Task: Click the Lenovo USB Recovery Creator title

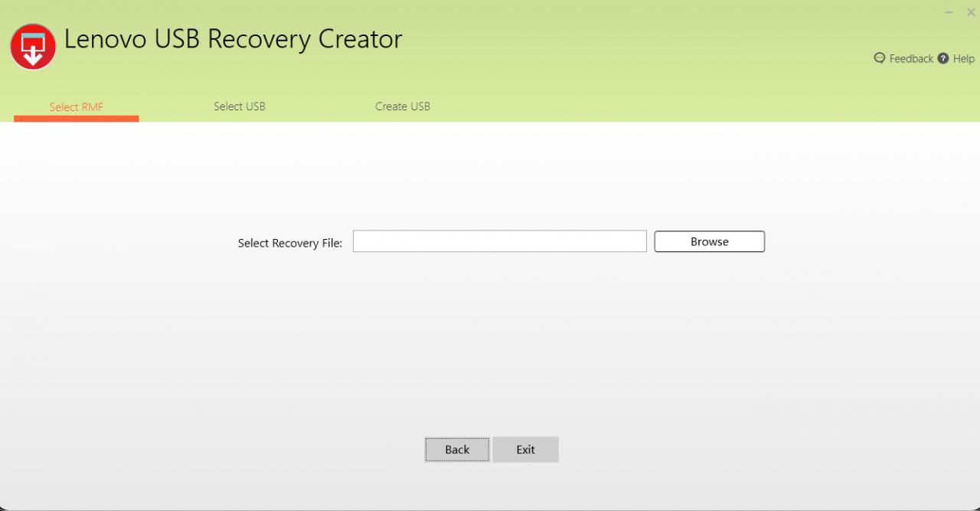Action: pyautogui.click(x=234, y=39)
